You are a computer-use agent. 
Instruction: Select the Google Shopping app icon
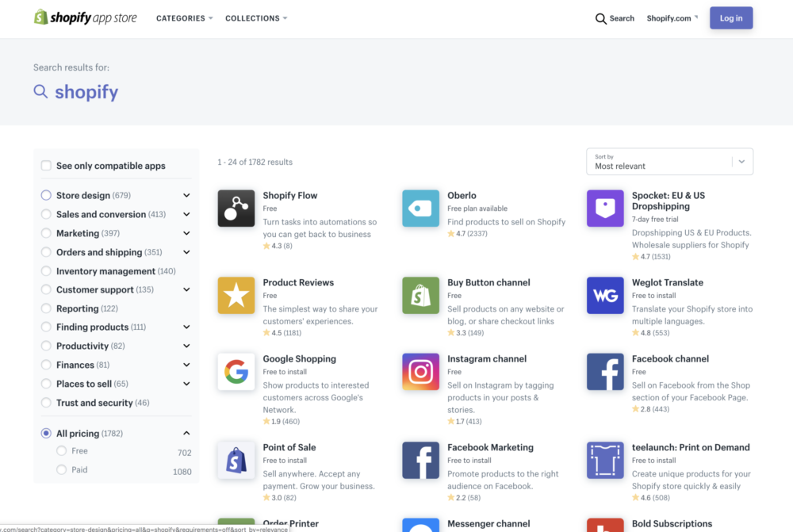click(236, 372)
